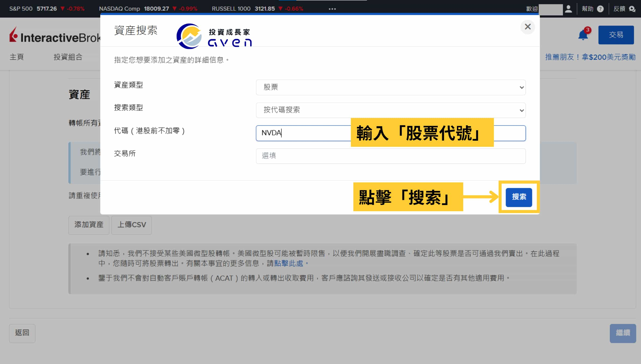Close the 資產搜索 dialog
641x364 pixels.
(527, 27)
